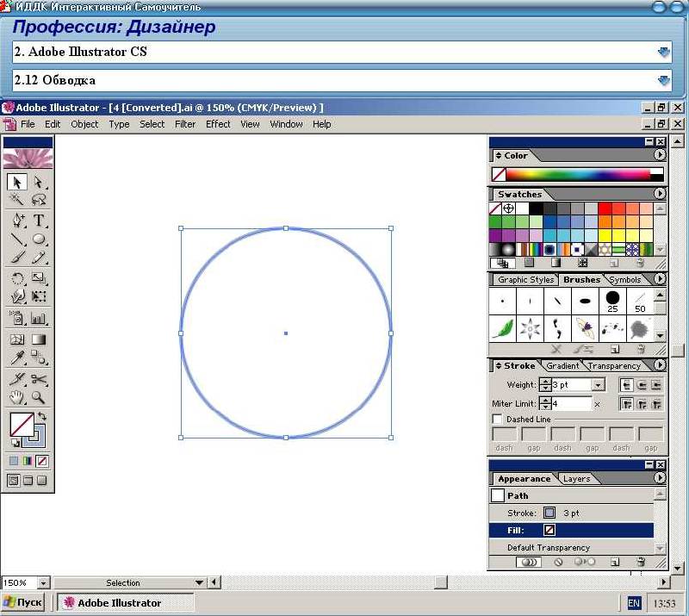The height and width of the screenshot is (616, 689).
Task: Open the zoom level 150% dropdown
Action: (43, 583)
